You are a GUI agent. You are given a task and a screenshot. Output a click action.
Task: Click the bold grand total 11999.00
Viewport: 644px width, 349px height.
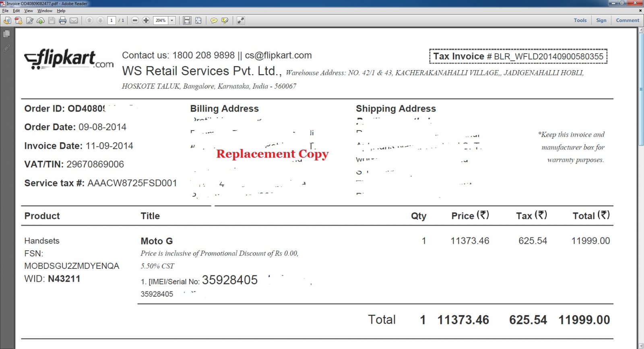pos(584,320)
